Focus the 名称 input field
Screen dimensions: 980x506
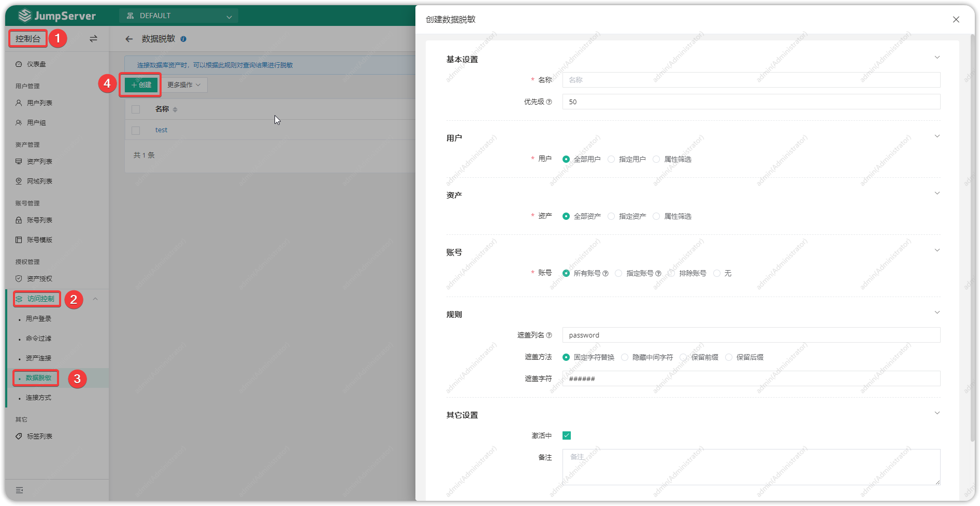pyautogui.click(x=751, y=80)
